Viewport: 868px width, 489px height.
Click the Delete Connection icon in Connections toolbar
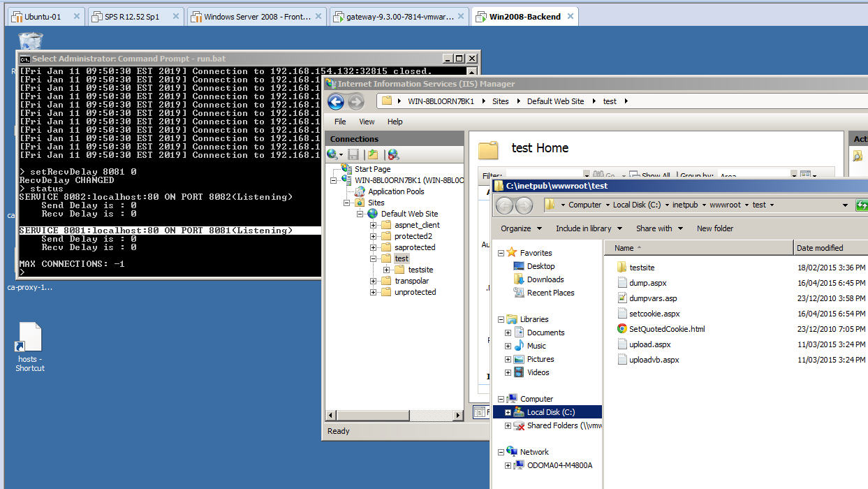(393, 154)
